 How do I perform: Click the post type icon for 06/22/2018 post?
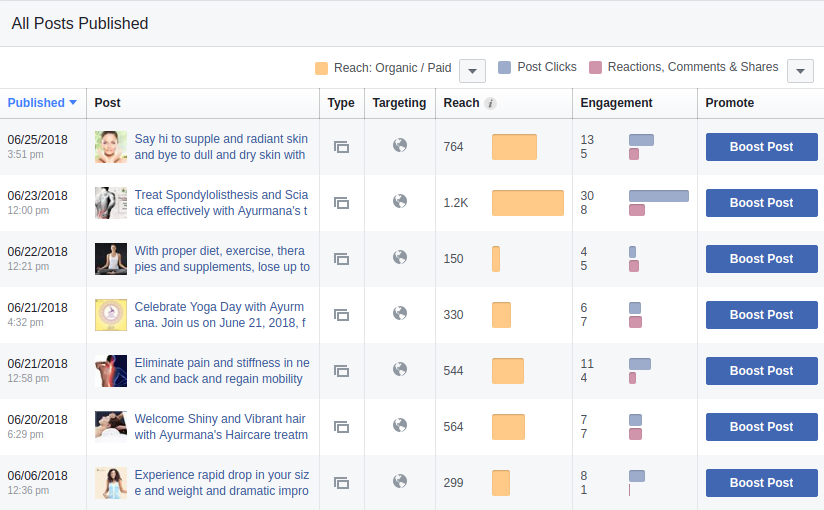point(341,259)
